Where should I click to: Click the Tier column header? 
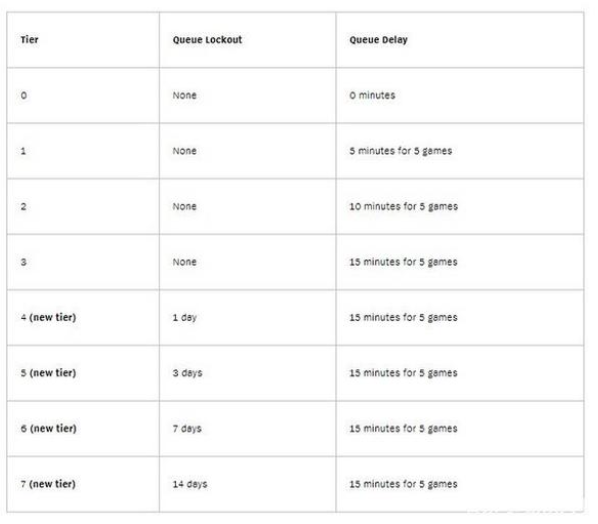(x=83, y=40)
